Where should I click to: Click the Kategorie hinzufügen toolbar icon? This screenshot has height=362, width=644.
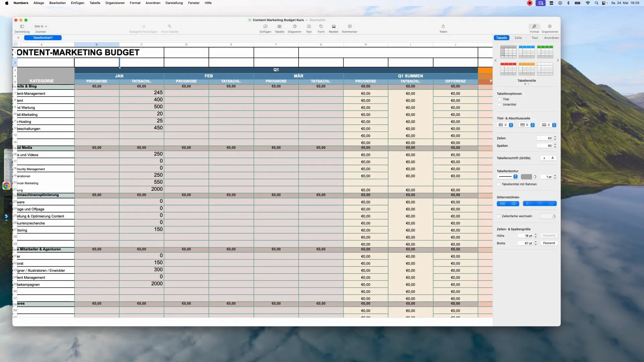(x=144, y=26)
